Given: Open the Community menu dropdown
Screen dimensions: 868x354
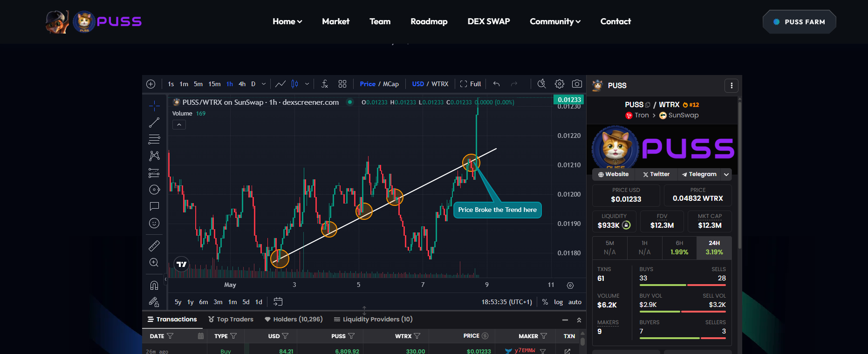Looking at the screenshot, I should point(555,21).
